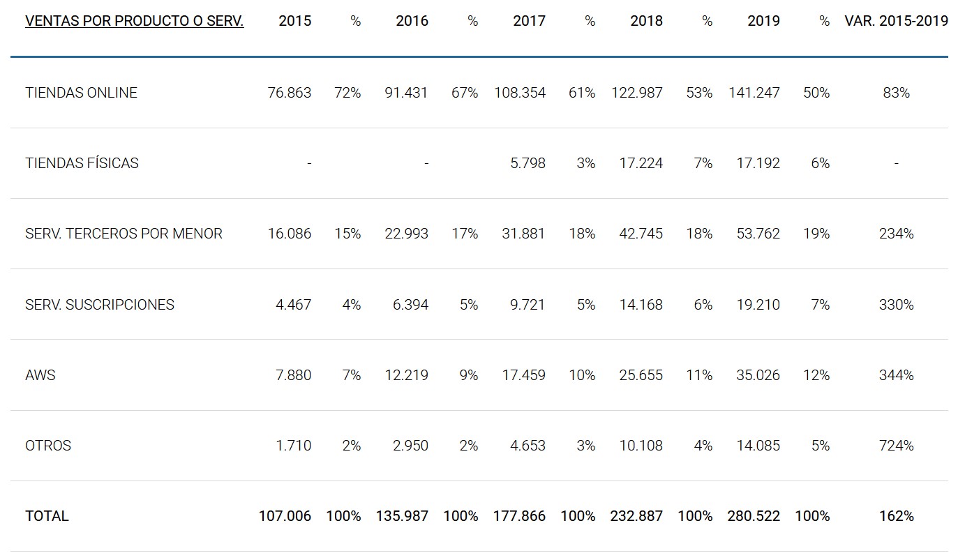Select the 2015 column header
958x560 pixels.
pos(294,21)
